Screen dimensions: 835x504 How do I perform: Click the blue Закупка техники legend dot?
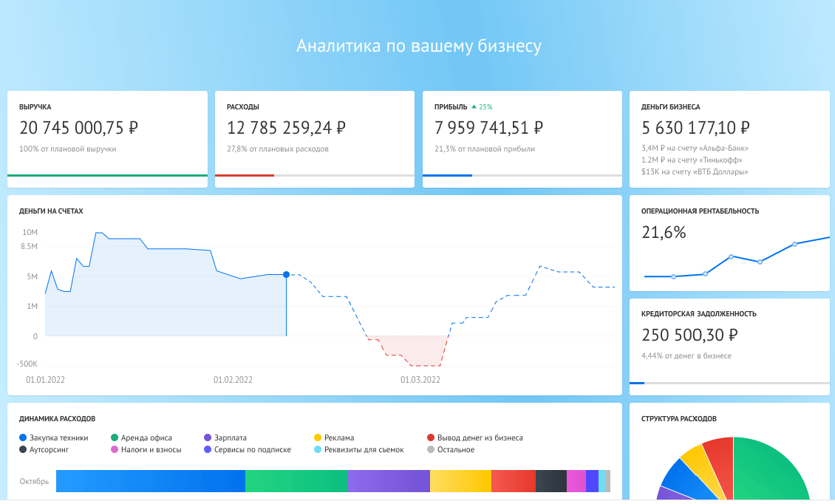click(23, 437)
